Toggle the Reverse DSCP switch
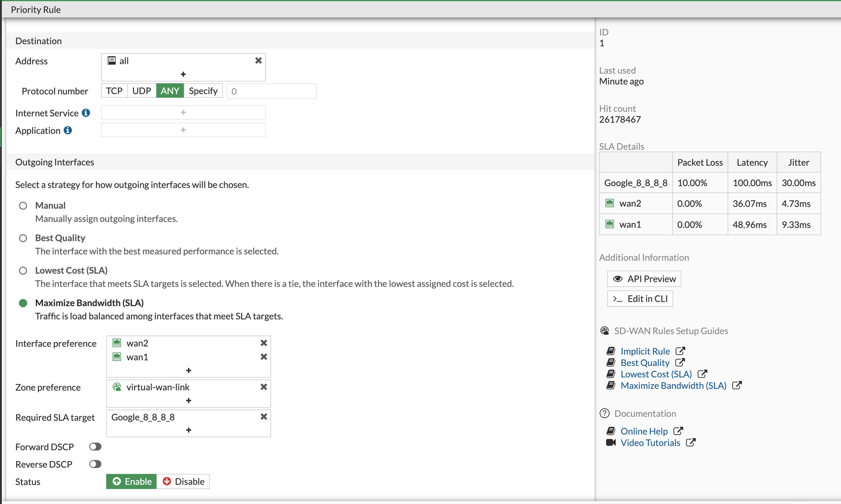 (x=95, y=464)
